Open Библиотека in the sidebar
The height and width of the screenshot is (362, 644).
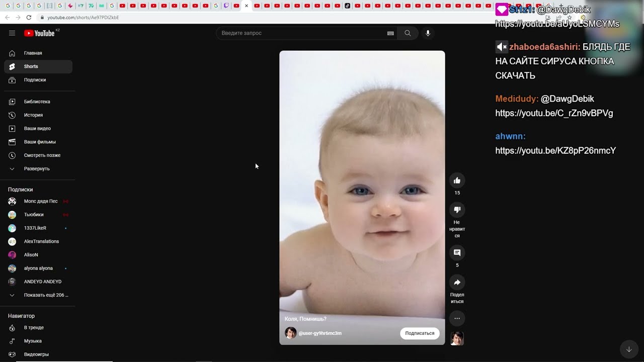click(38, 102)
